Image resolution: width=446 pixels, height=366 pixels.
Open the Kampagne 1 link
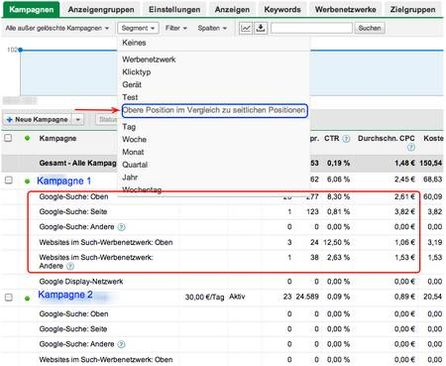click(x=64, y=181)
